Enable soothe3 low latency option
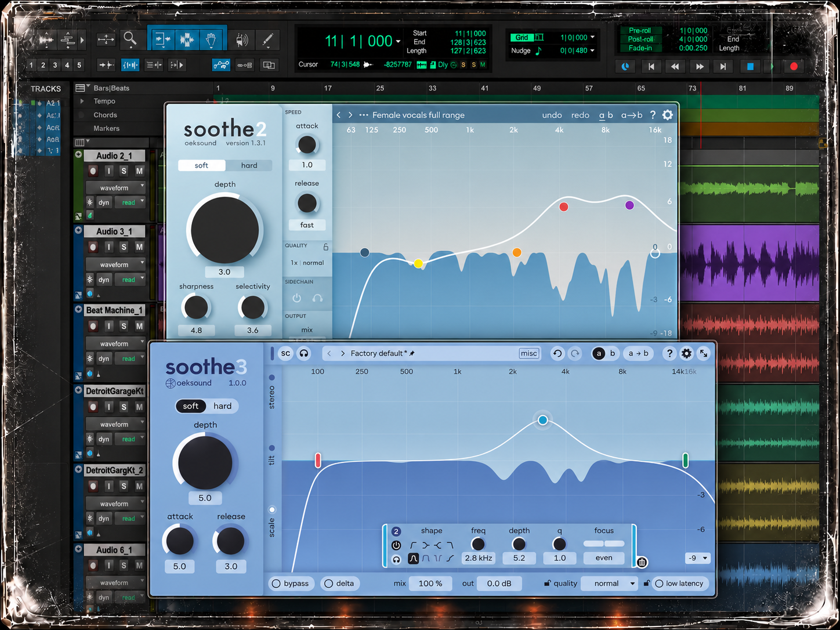The image size is (840, 630). click(679, 583)
